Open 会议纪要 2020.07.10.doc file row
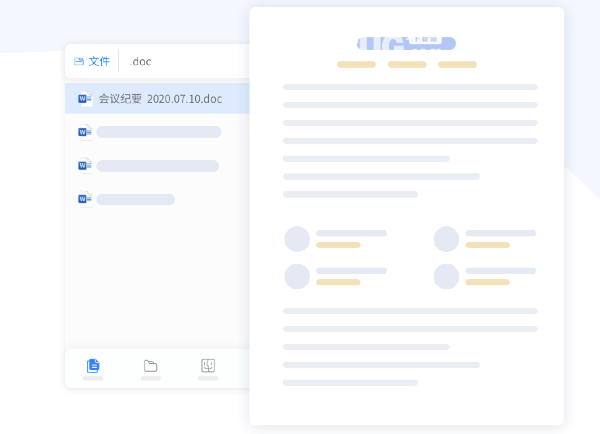The image size is (600, 434). click(157, 99)
